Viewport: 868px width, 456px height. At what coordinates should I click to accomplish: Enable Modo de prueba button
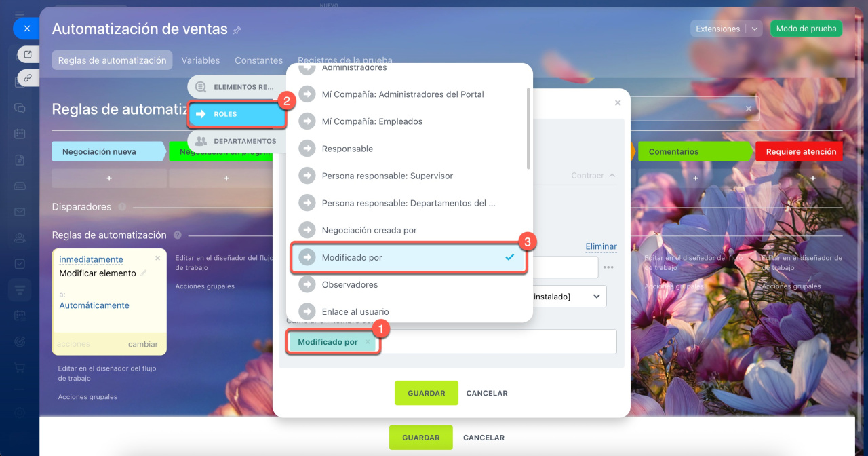(806, 28)
